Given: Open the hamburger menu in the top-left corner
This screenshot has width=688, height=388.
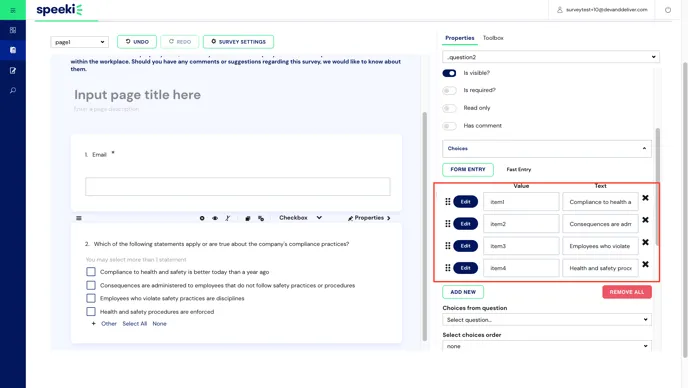Looking at the screenshot, I should [13, 10].
